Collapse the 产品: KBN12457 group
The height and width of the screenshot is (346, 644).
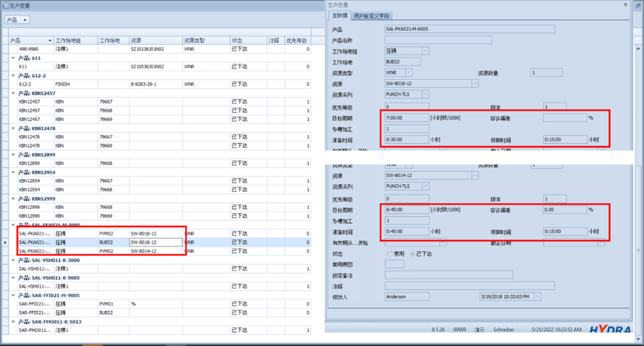click(x=13, y=93)
